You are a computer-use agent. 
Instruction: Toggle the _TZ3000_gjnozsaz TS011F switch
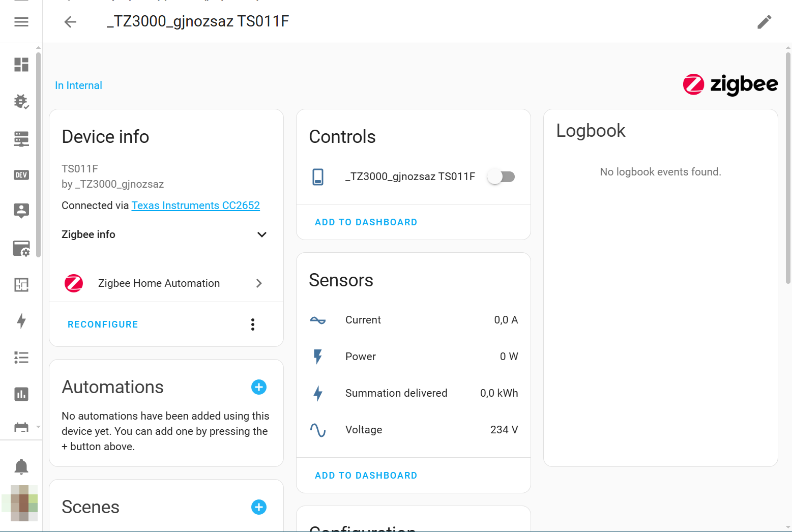pos(502,176)
